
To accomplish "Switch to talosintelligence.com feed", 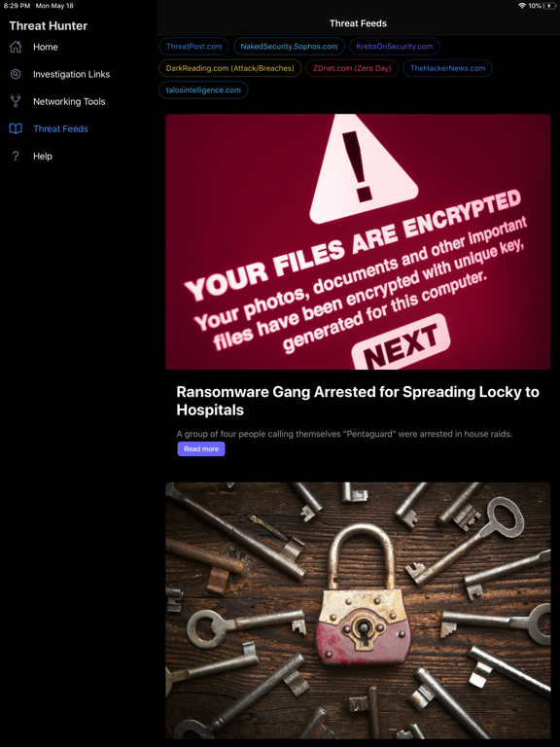I will [203, 90].
